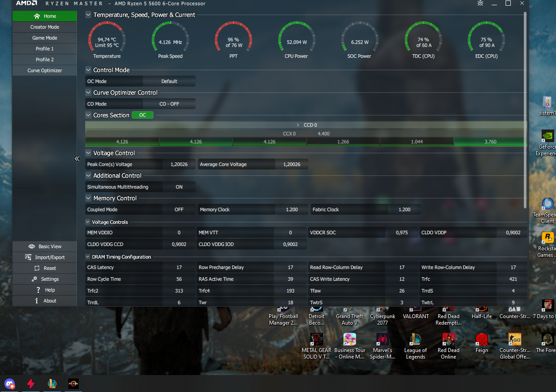
Task: Collapse Temperature, Speed, Power & Current section
Action: tap(89, 15)
